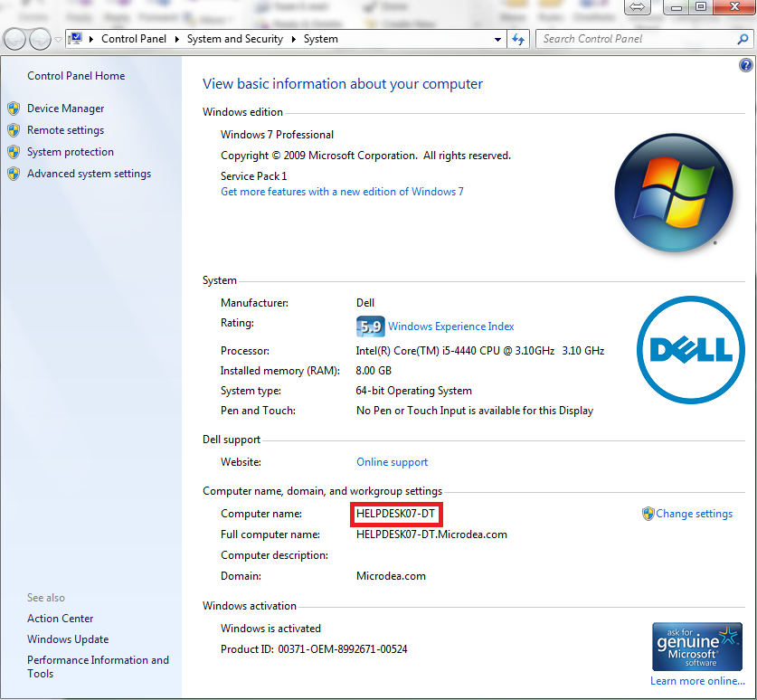Click the double-arrow button in title bar
The height and width of the screenshot is (700, 757).
(x=638, y=6)
